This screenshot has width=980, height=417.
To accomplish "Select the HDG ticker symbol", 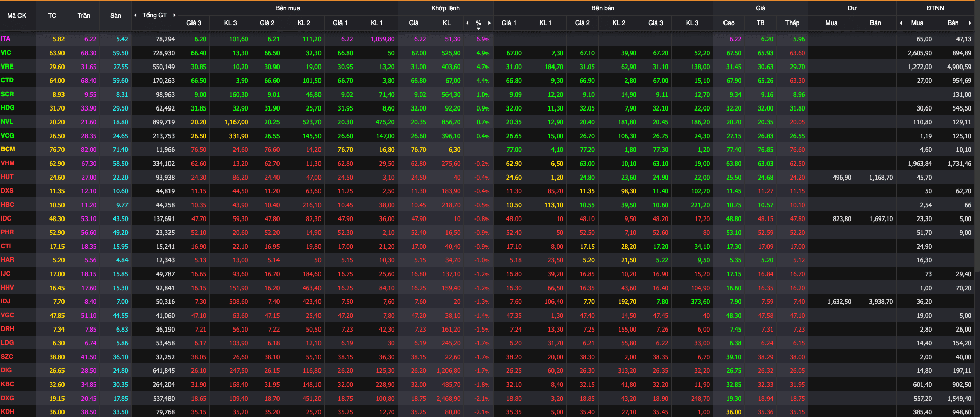I will point(8,108).
